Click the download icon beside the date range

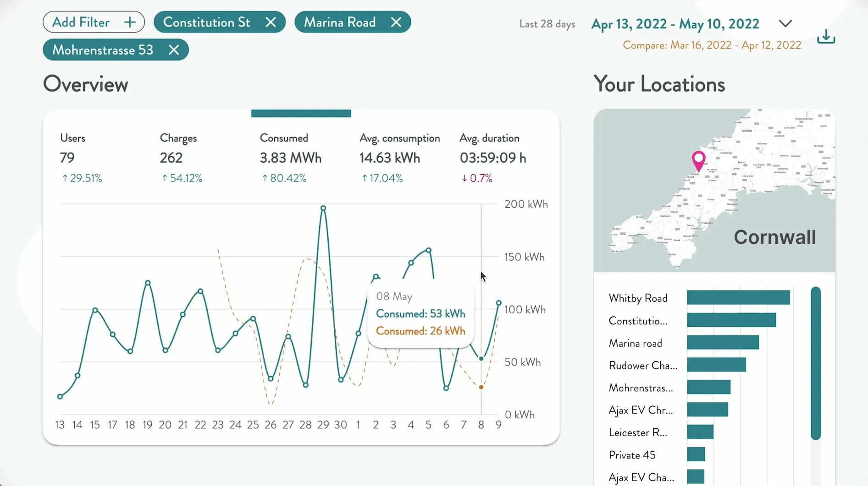(826, 37)
